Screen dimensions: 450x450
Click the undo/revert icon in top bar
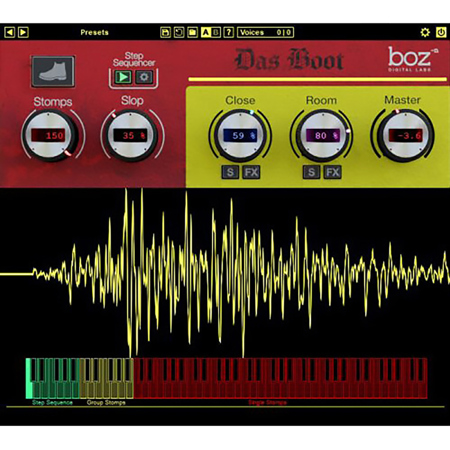179,32
